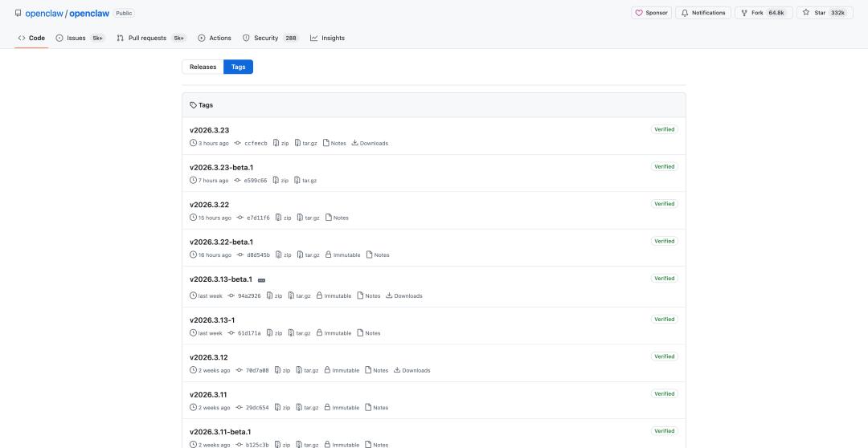Open tag v2026.3.22
This screenshot has width=868, height=448.
point(209,205)
